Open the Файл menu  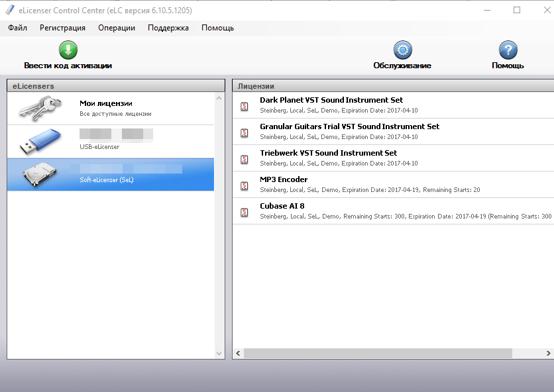(x=18, y=28)
